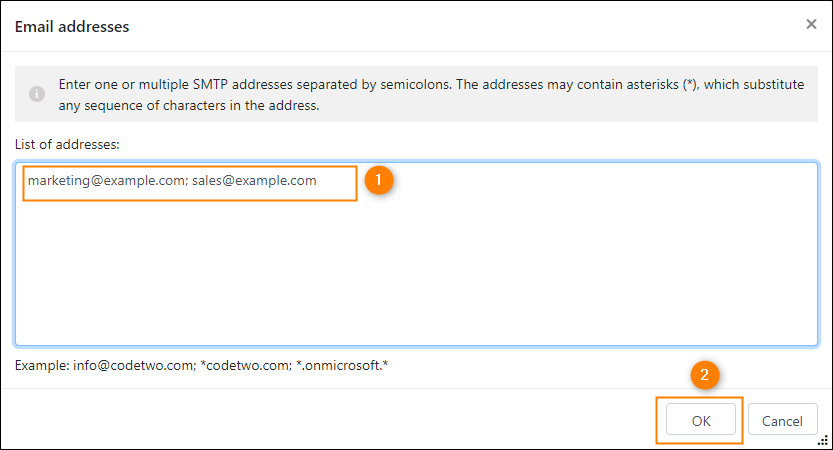Click the resize grip at dialog corner

[823, 440]
